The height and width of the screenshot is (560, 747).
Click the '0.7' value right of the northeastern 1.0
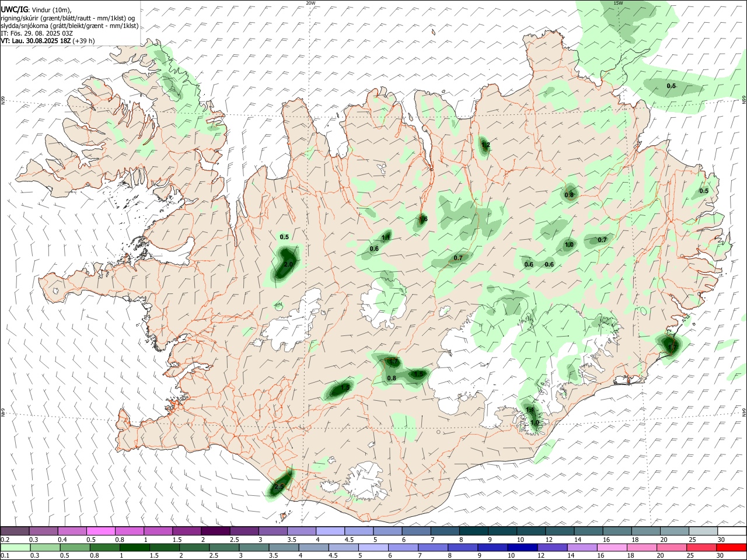pyautogui.click(x=602, y=240)
